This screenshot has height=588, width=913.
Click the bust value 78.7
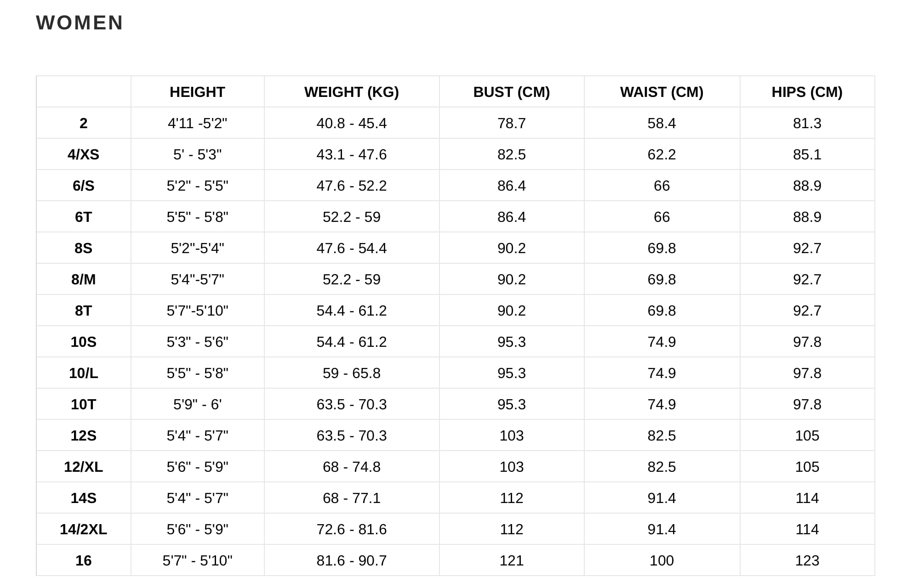(512, 123)
